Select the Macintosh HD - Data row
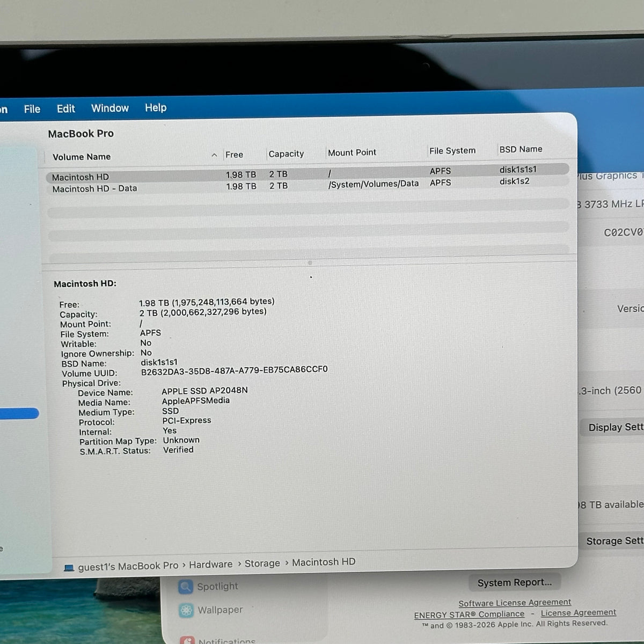The image size is (644, 644). [308, 186]
